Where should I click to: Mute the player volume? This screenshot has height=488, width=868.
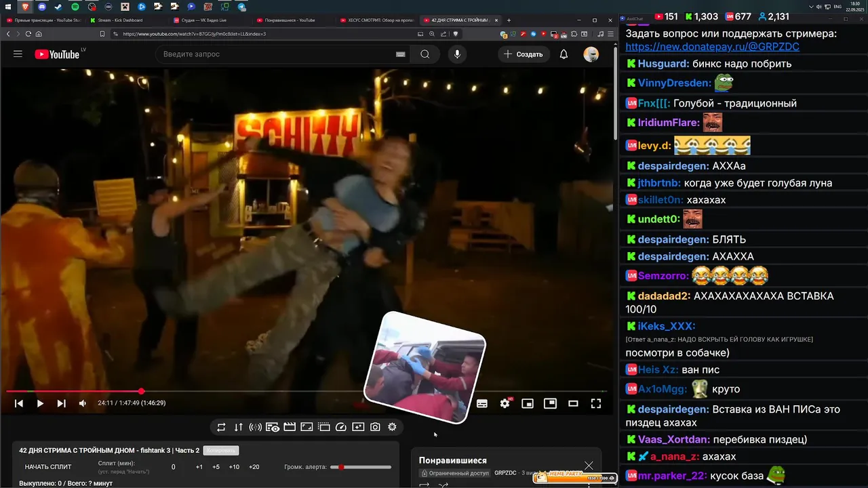click(82, 403)
